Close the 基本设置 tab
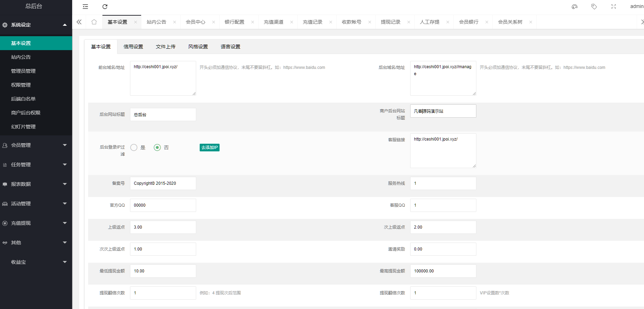644x309 pixels. pos(136,22)
